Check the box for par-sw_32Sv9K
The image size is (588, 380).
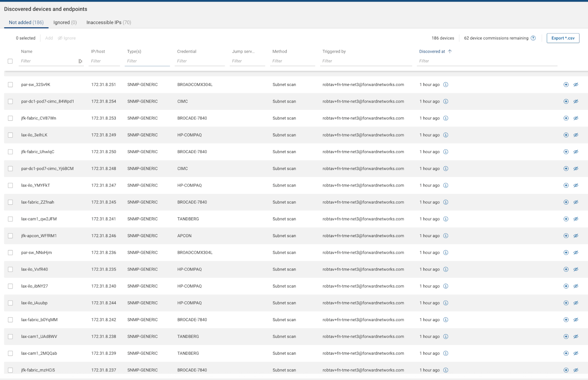click(10, 84)
